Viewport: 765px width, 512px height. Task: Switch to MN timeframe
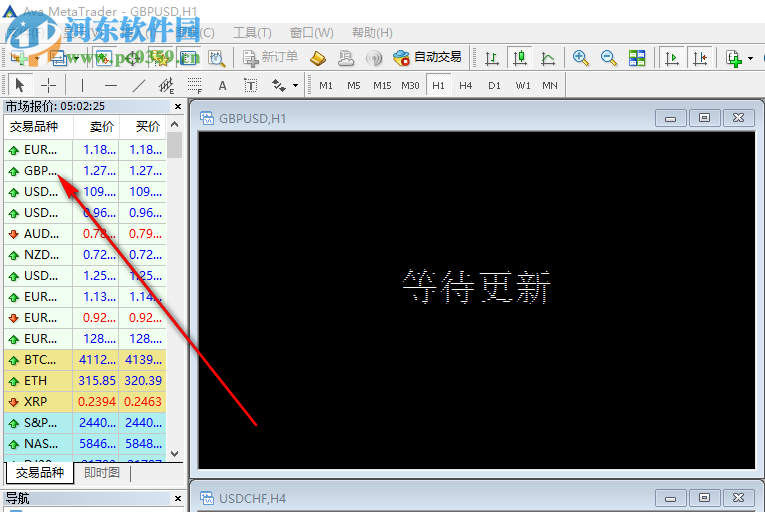click(x=550, y=85)
